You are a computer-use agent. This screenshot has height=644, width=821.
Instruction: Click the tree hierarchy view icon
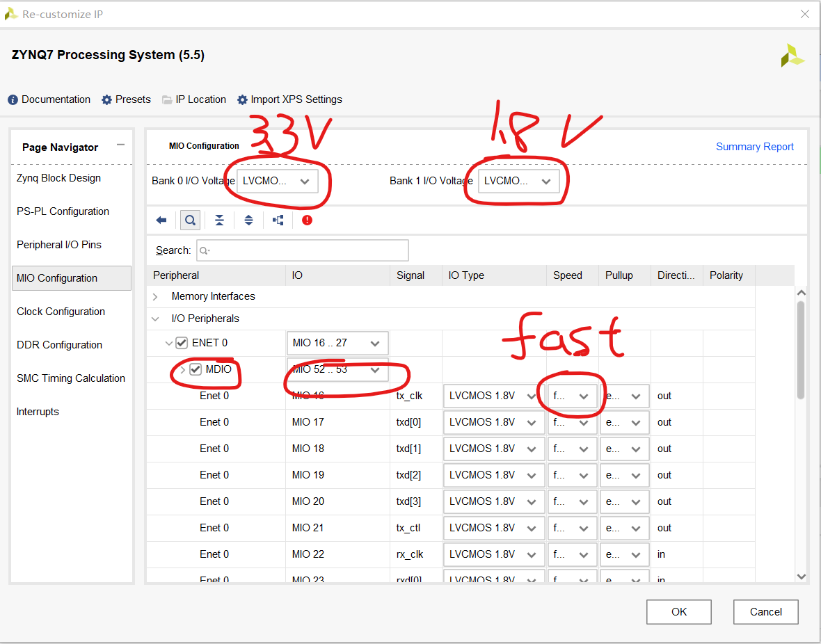click(278, 220)
